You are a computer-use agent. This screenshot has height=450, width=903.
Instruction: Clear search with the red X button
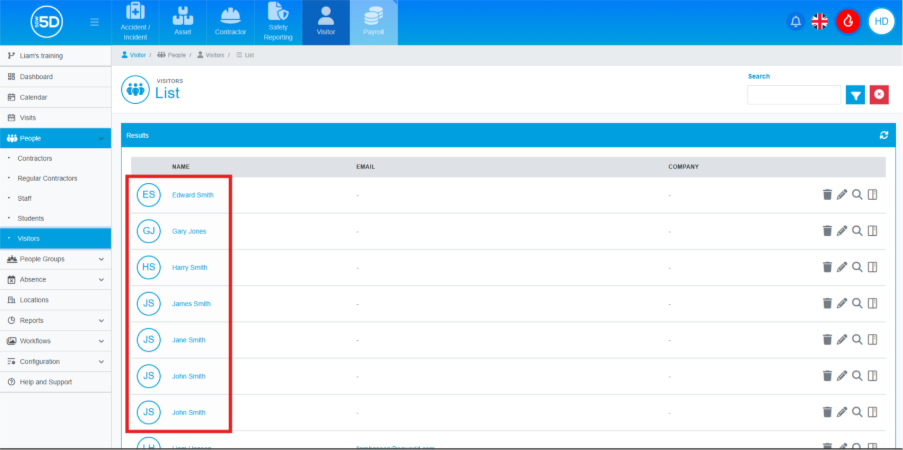pos(879,95)
